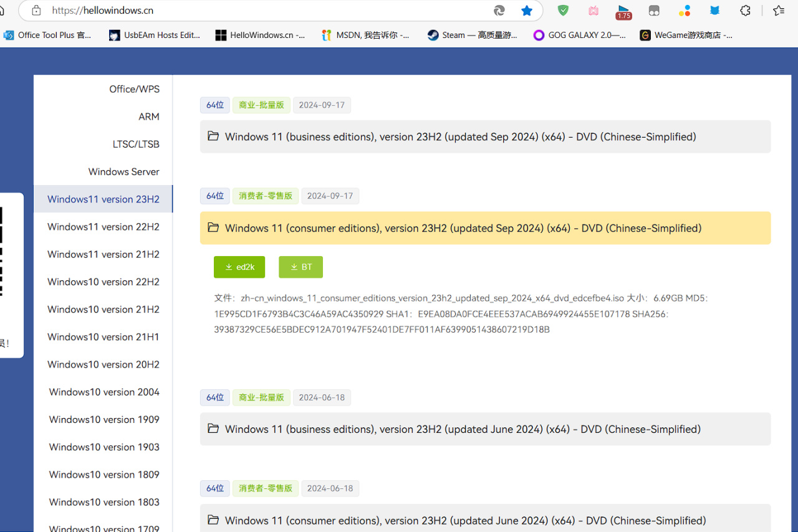Screen dimensions: 798x532
Task: Click the BT download button
Action: [300, 267]
